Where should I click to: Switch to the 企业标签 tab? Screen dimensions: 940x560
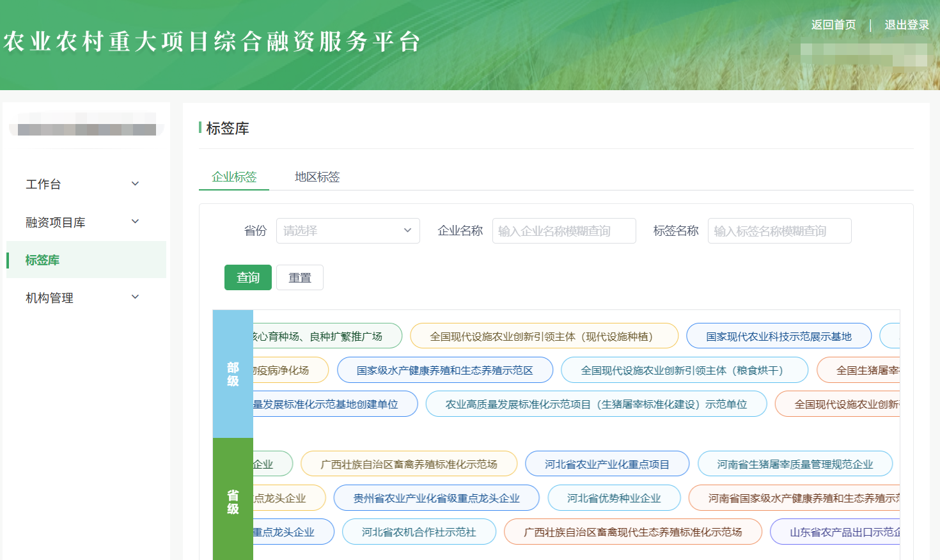[234, 177]
